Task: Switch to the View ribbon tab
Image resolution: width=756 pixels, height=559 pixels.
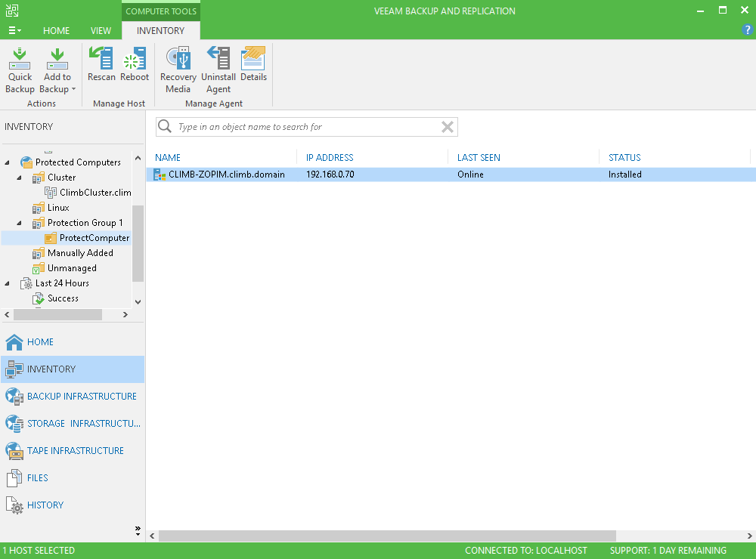Action: (x=101, y=30)
